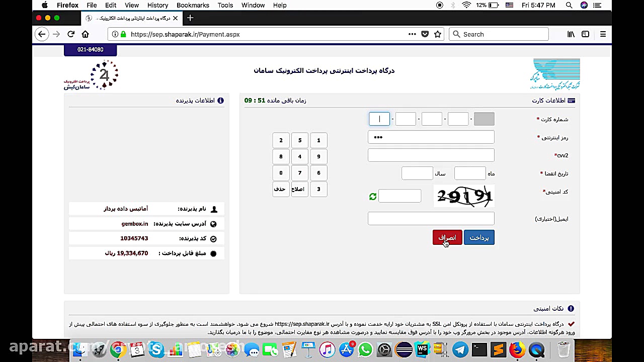Viewport: 644px width, 362px height.
Task: Tap keypad digit 9
Action: (318, 156)
